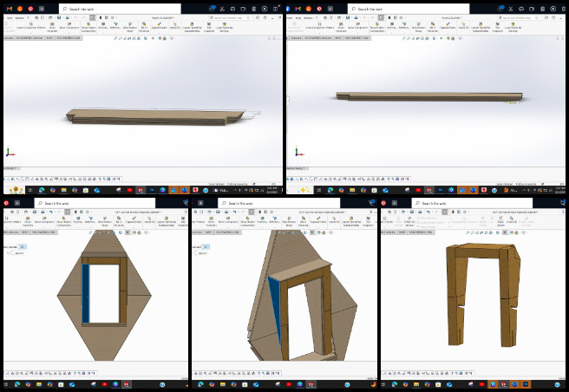Click Take Snapshot in the angled plank window
Viewport: 569px width, 392px height.
tap(209, 29)
